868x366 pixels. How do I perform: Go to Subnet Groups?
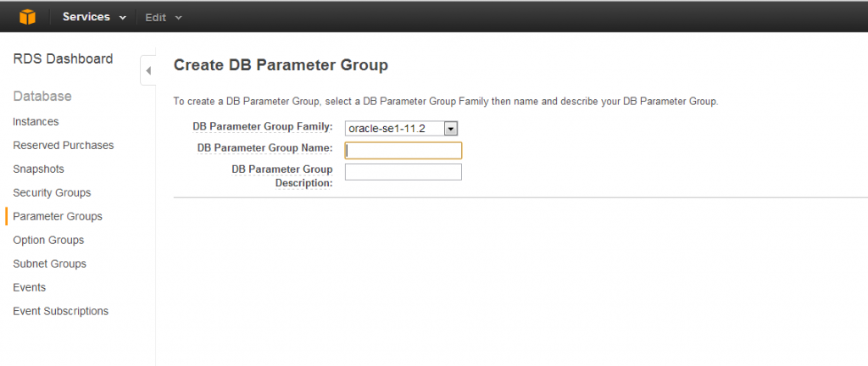coord(50,264)
